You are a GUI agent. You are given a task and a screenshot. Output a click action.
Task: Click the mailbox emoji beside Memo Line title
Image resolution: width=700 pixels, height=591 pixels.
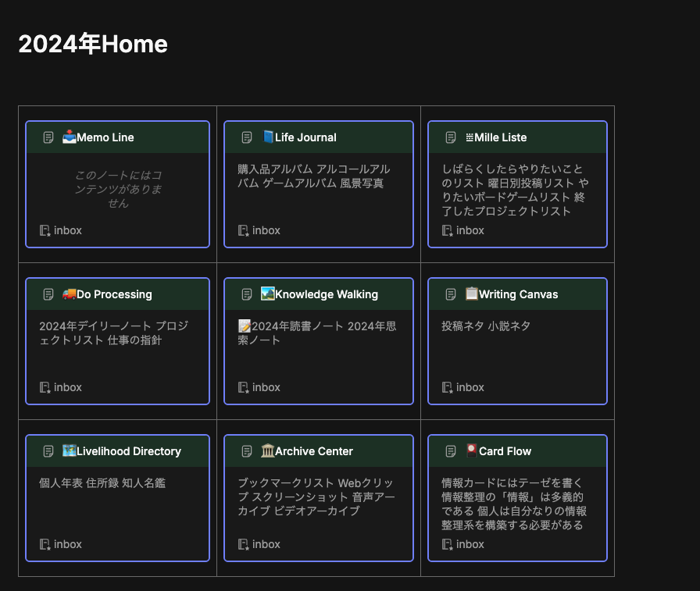[x=68, y=137]
